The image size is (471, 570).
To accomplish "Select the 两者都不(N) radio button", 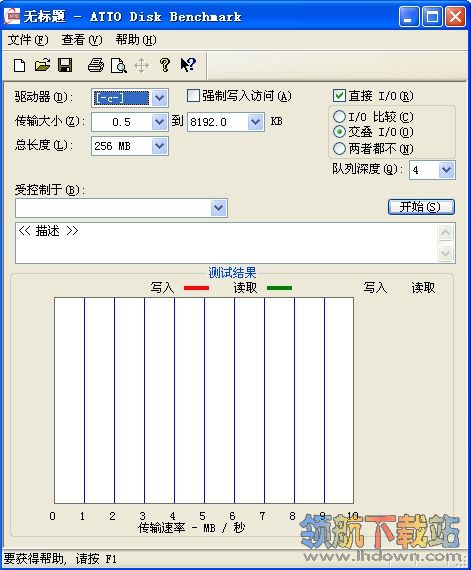I will [x=339, y=148].
